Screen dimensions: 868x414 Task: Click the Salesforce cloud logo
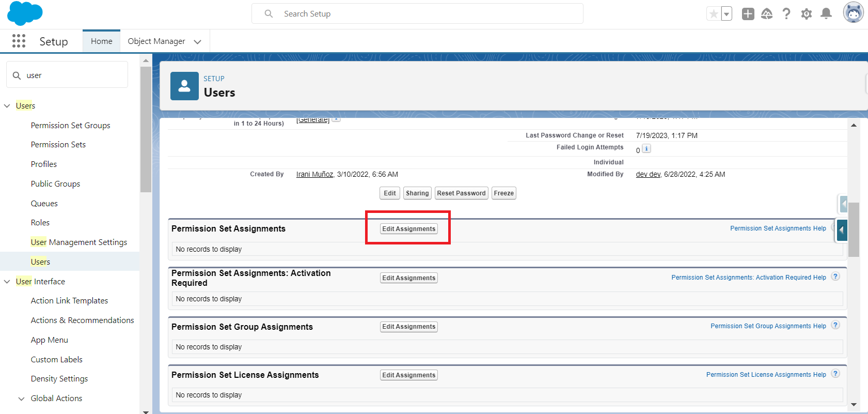pyautogui.click(x=25, y=13)
